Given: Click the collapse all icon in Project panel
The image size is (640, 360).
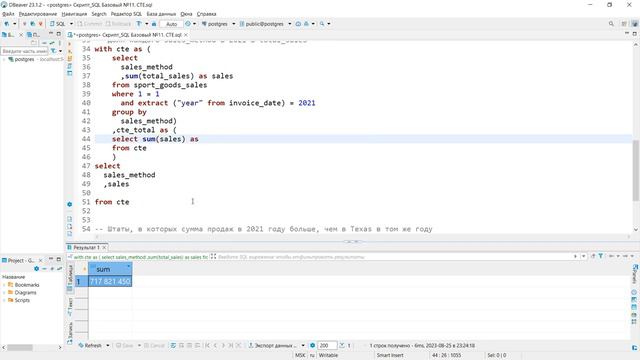Looking at the screenshot, I should point(44,269).
